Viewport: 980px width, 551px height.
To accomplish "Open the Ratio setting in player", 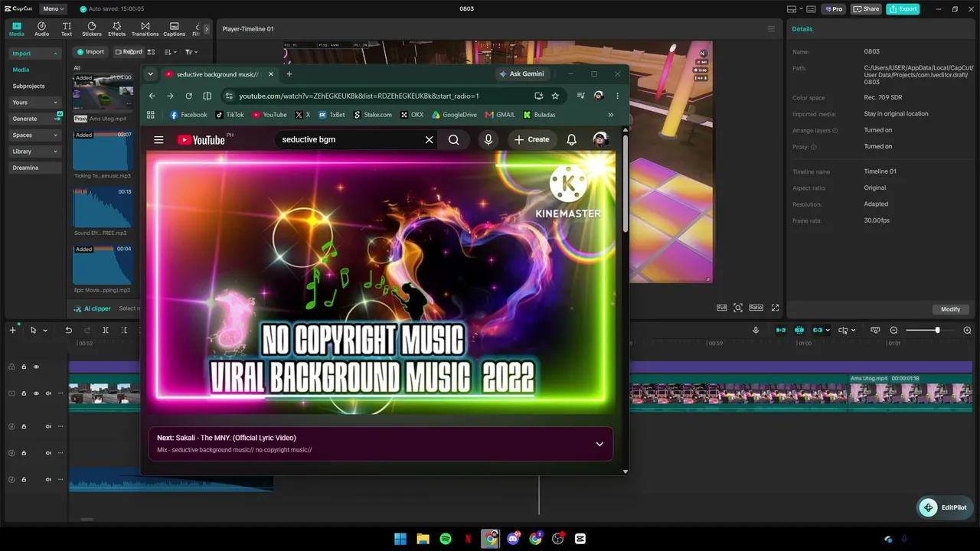I will click(x=756, y=308).
